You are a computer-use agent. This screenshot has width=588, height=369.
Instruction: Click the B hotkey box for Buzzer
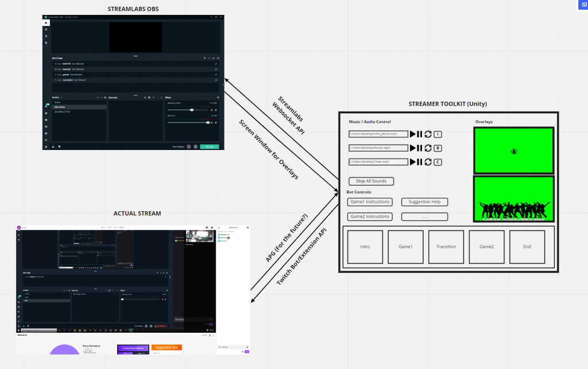tap(438, 148)
